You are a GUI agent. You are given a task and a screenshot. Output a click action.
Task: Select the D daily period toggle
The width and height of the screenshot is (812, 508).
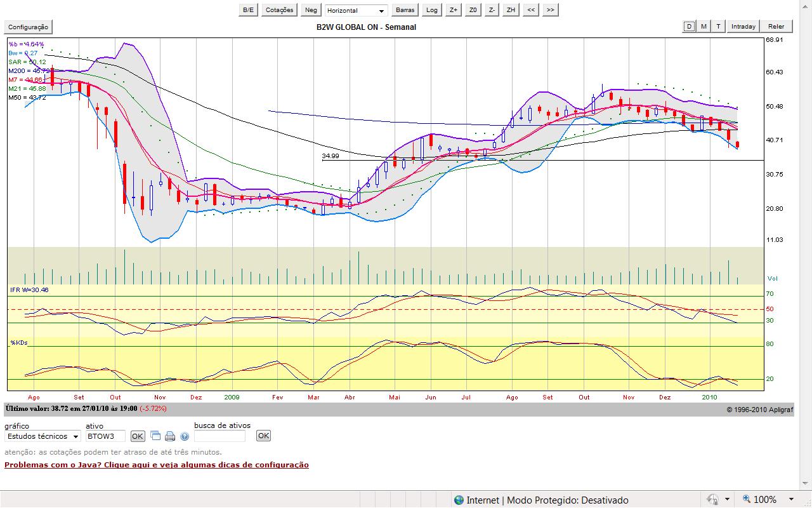point(689,27)
